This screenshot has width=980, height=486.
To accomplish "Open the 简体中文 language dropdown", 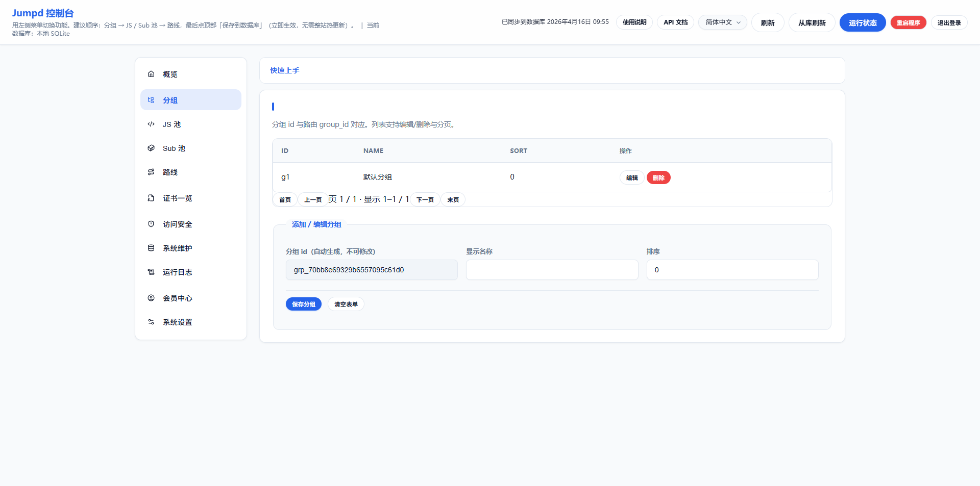I will 722,22.
